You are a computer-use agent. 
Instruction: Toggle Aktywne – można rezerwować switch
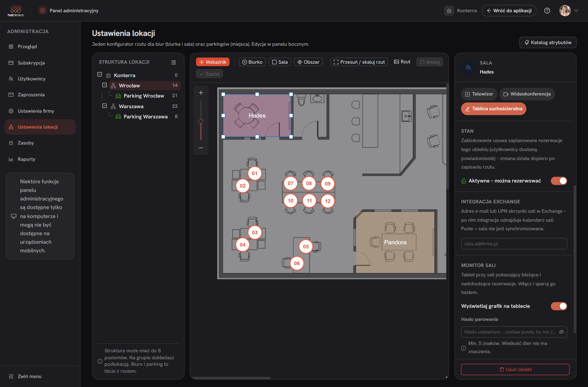coord(559,181)
